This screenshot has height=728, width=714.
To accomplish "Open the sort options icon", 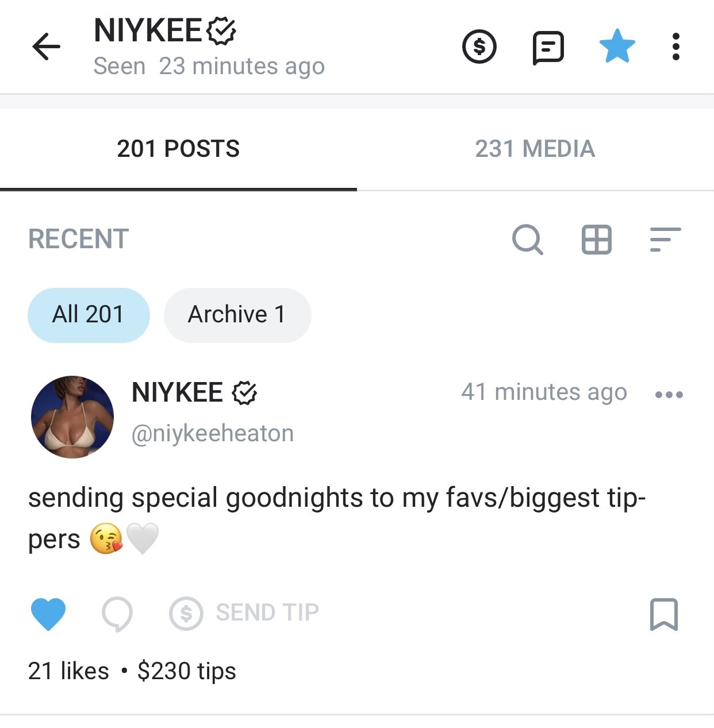I will pos(665,239).
